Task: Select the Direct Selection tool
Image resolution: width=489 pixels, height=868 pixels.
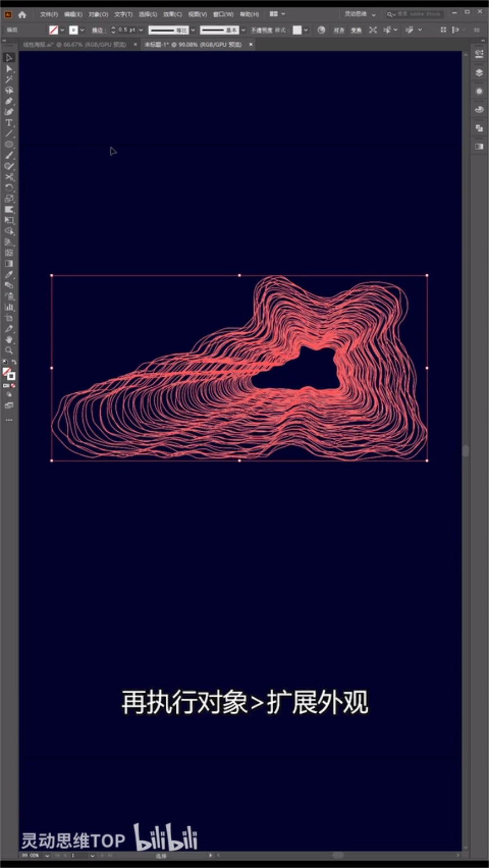Action: (9, 69)
